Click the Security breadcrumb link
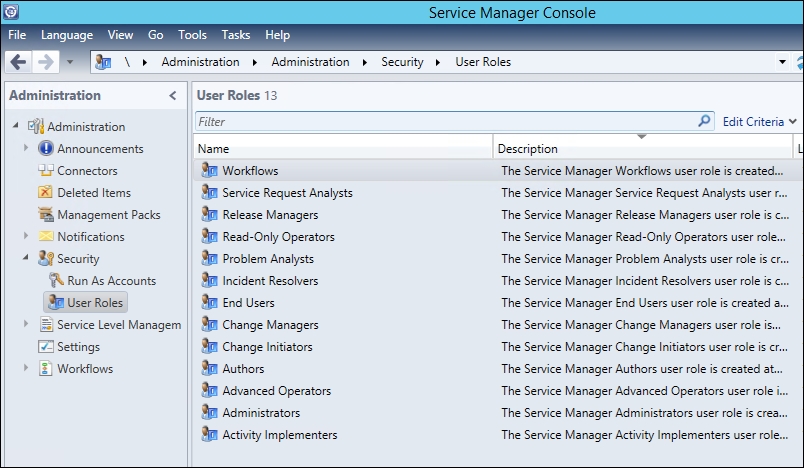 (402, 62)
